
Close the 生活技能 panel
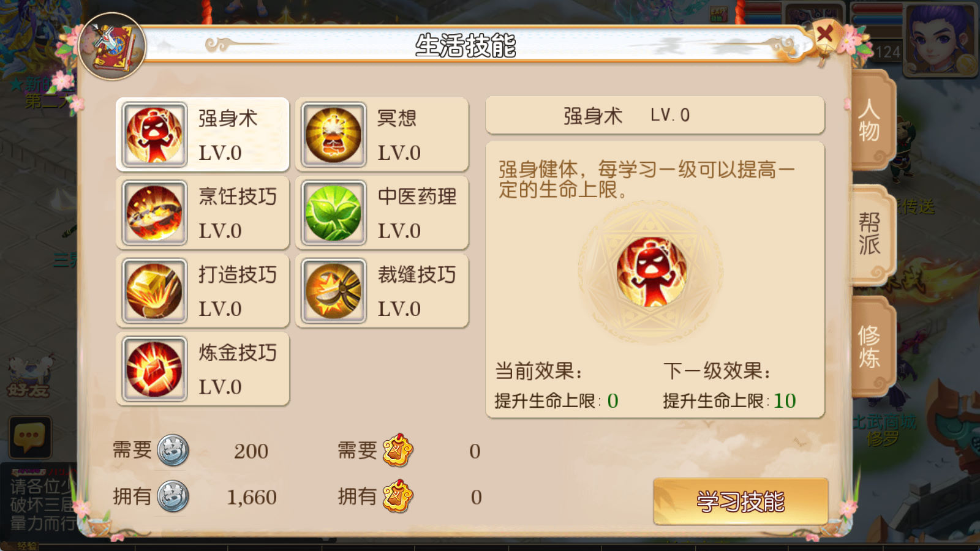(x=825, y=34)
